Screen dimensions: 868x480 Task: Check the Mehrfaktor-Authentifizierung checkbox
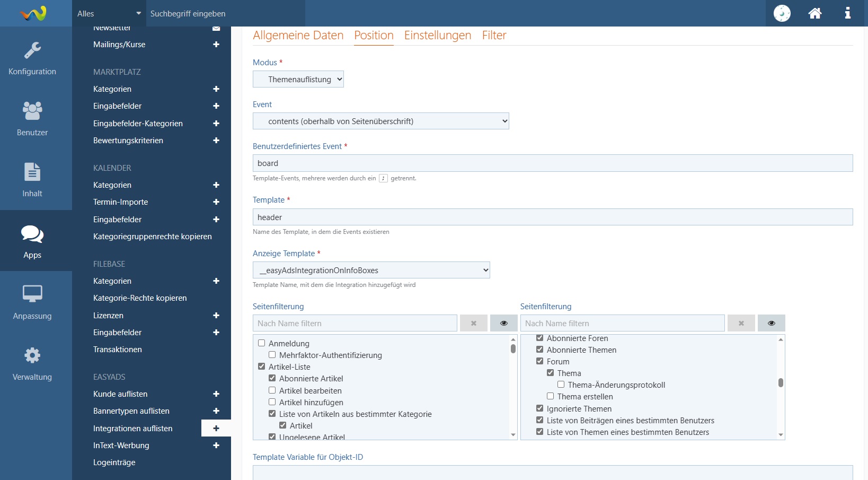[x=272, y=355]
